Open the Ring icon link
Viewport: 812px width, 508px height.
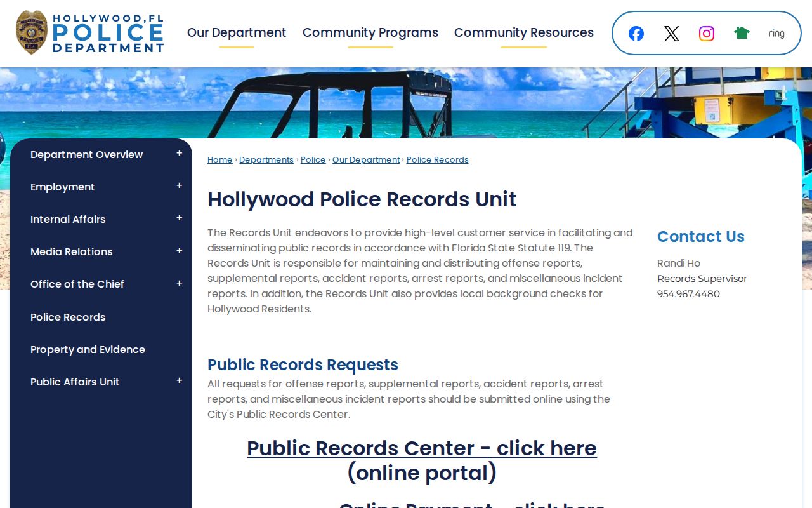tap(776, 34)
